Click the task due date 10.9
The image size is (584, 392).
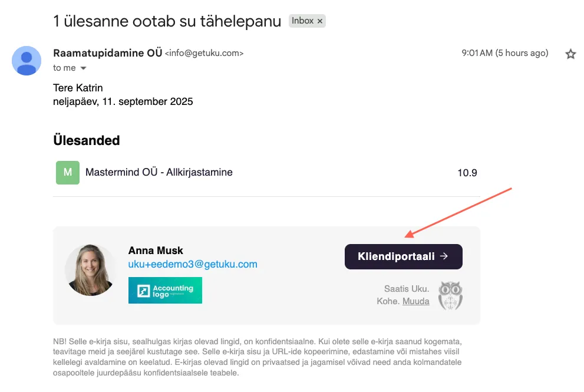[x=467, y=173]
